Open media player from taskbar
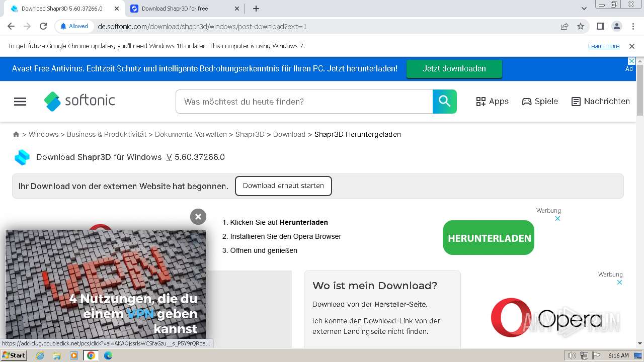Screen dimensions: 644x362 74,355
